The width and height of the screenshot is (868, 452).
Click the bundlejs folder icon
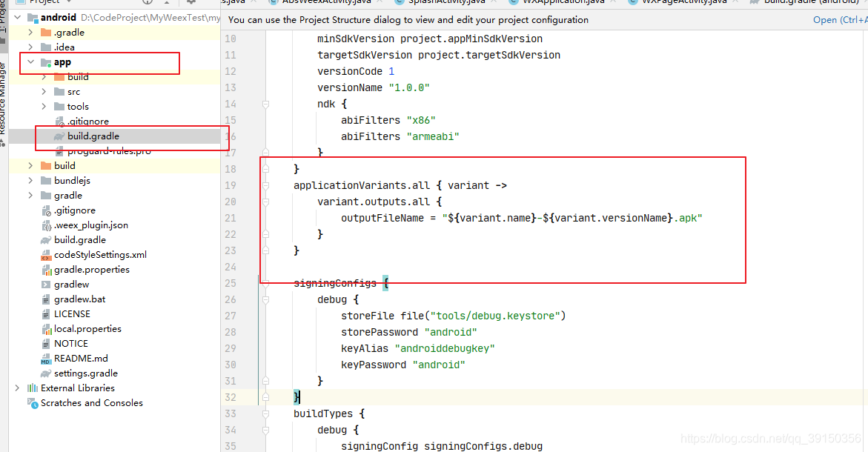46,181
